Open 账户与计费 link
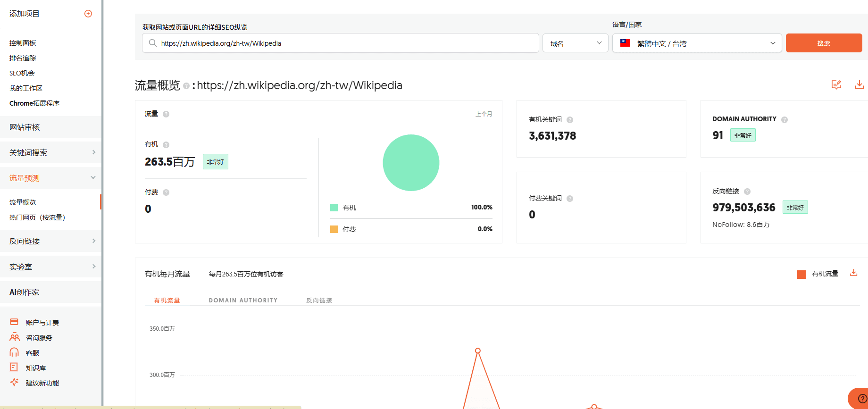The image size is (868, 409). [42, 323]
